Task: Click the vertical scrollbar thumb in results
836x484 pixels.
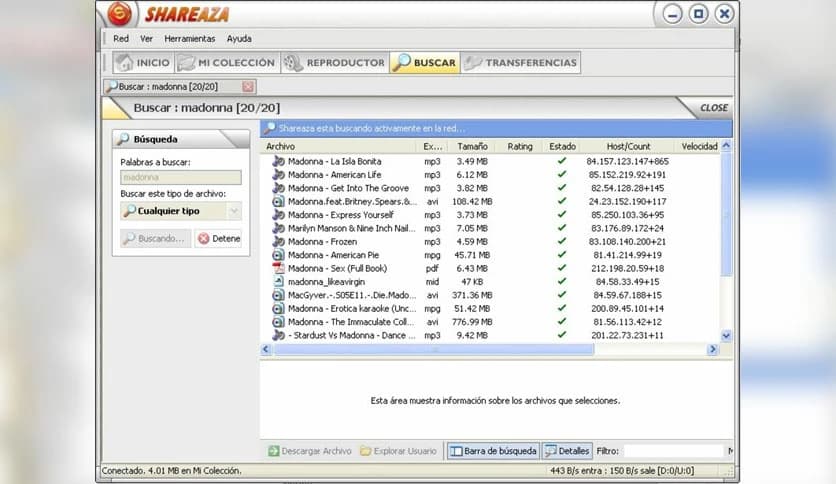Action: click(726, 214)
